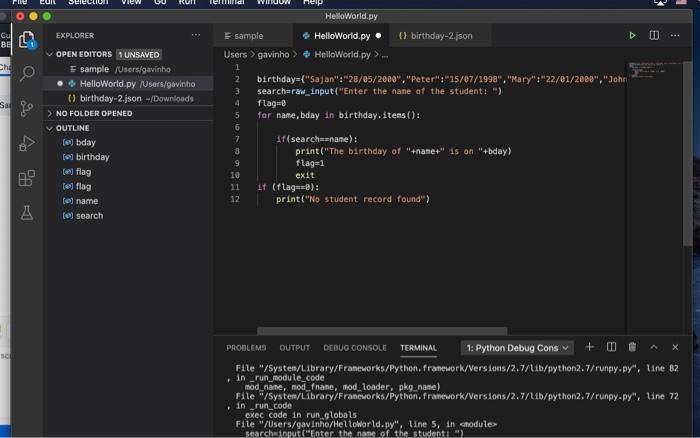The width and height of the screenshot is (700, 438).
Task: Open the Extensions view
Action: (x=26, y=178)
